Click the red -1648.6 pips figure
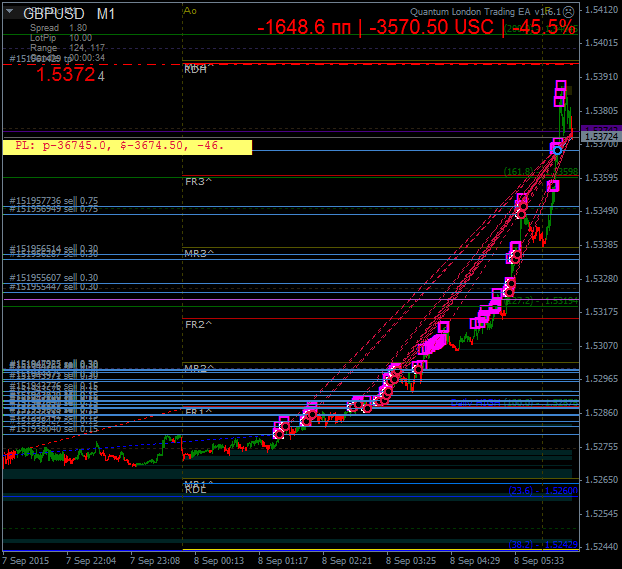 point(304,27)
